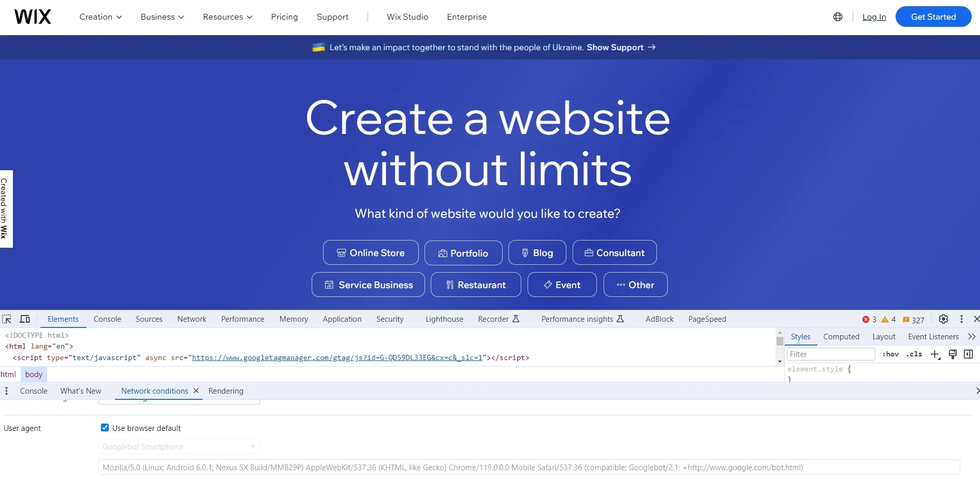This screenshot has height=479, width=980.
Task: Click the Ukraine flag in the banner
Action: tap(318, 47)
